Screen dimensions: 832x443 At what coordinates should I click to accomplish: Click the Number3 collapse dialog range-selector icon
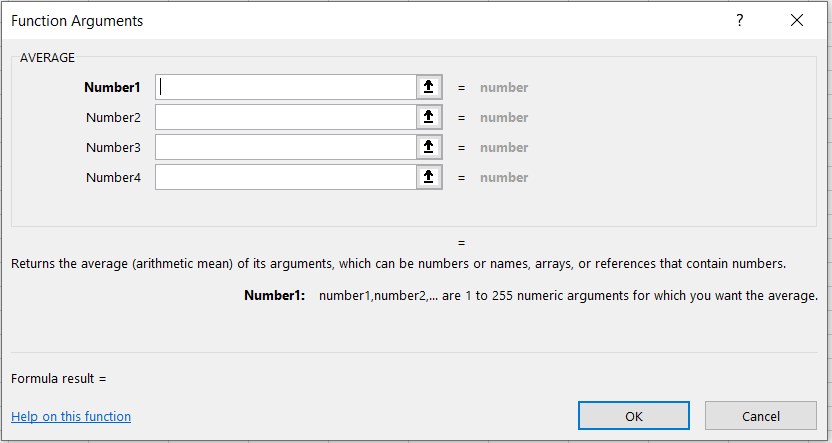(x=429, y=147)
